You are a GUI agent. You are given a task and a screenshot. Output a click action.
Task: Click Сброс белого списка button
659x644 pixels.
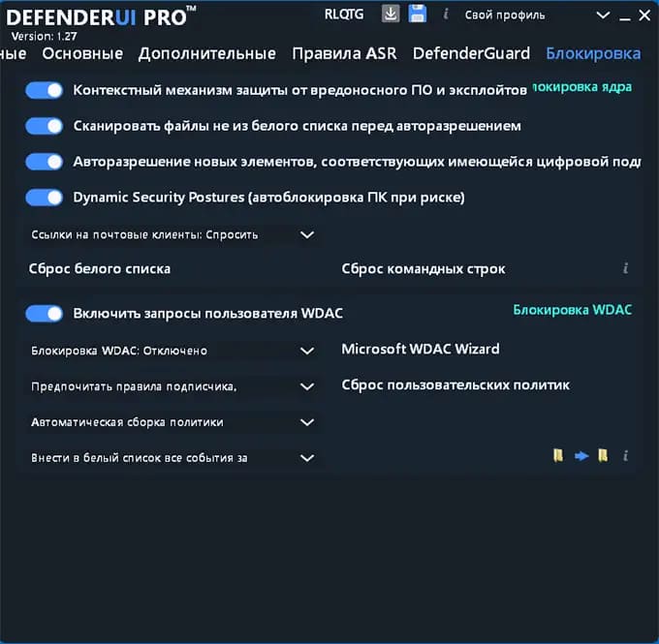[100, 269]
